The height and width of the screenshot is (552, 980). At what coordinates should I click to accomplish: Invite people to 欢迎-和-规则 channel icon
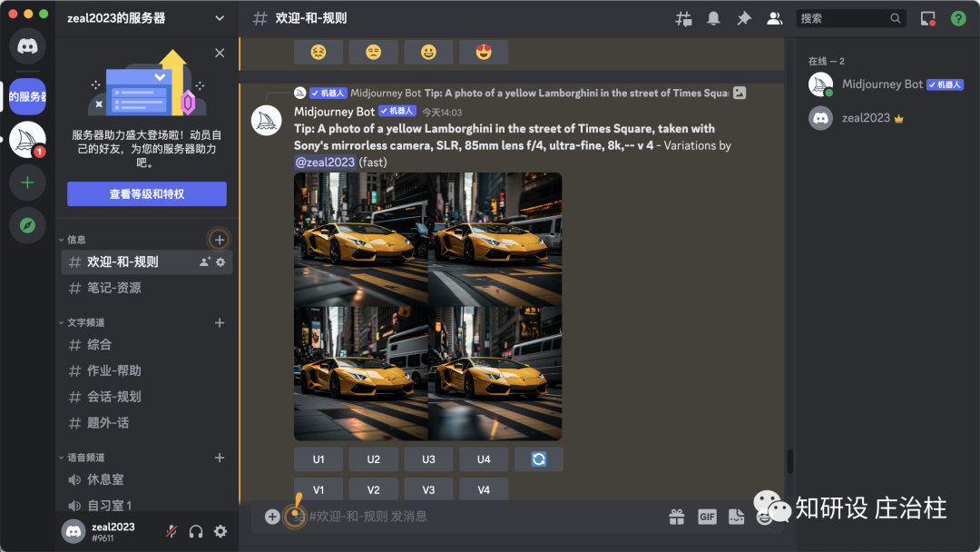(x=204, y=262)
